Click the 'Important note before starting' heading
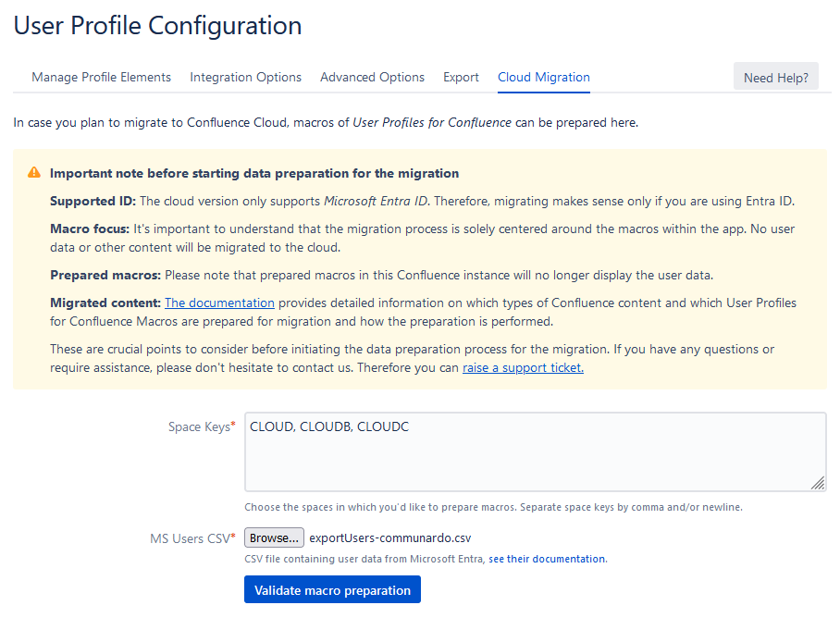This screenshot has height=630, width=840. point(254,173)
